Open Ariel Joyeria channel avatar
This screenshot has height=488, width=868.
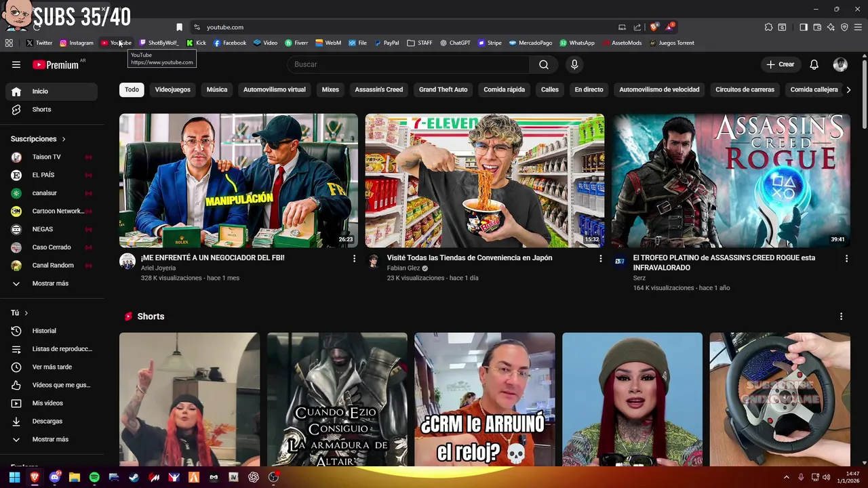click(x=127, y=262)
